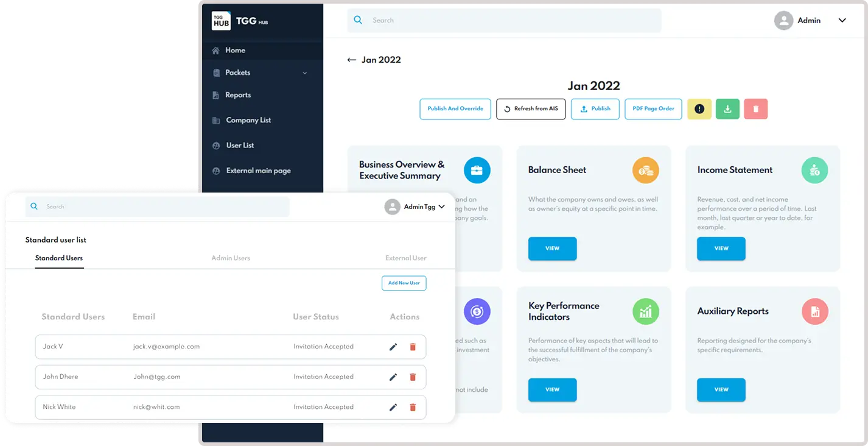868x446 pixels.
Task: Click the green download icon button
Action: 727,109
